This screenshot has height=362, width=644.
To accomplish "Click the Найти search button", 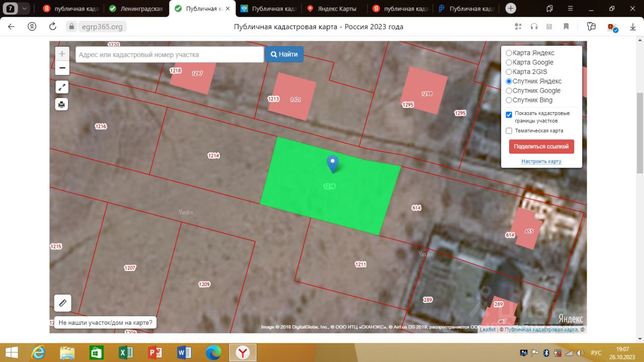I will coord(284,54).
